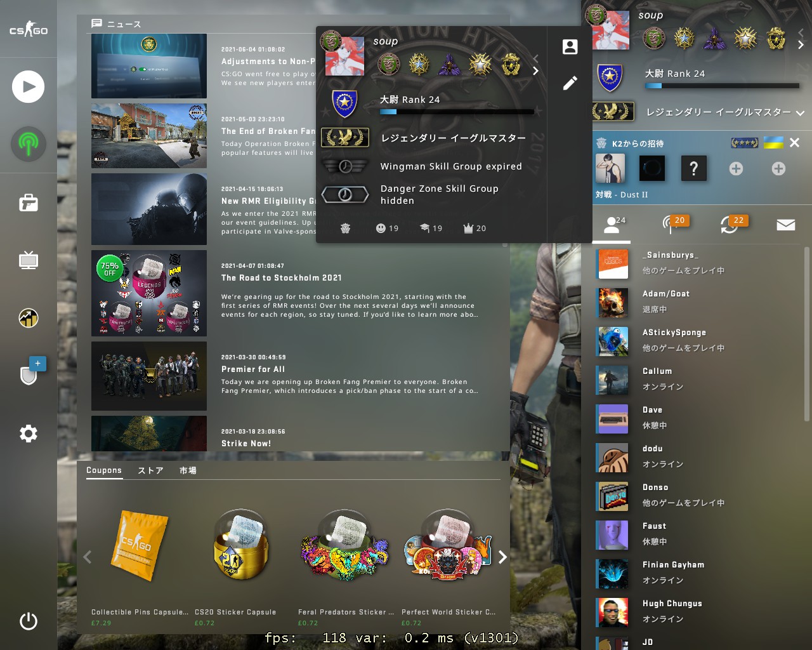The width and height of the screenshot is (812, 650).
Task: Expand the レジェンダリー イーグルマスター dropdown chevron
Action: point(800,113)
